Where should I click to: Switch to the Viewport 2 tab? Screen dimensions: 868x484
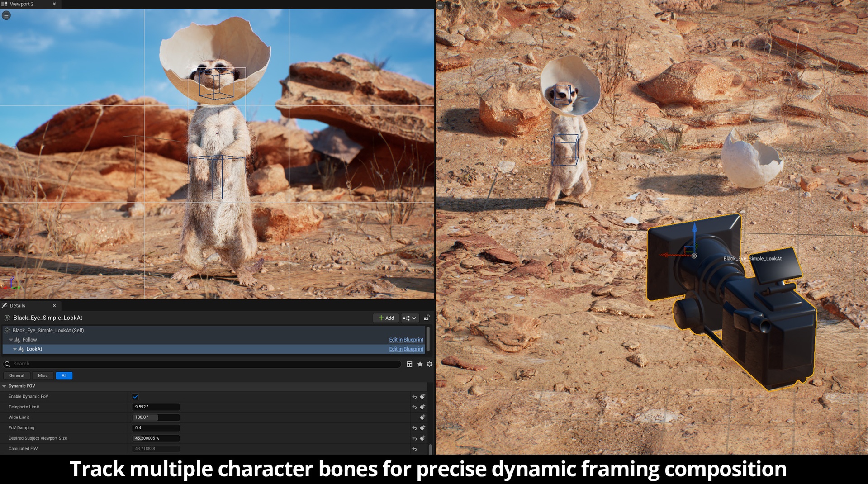(x=22, y=4)
